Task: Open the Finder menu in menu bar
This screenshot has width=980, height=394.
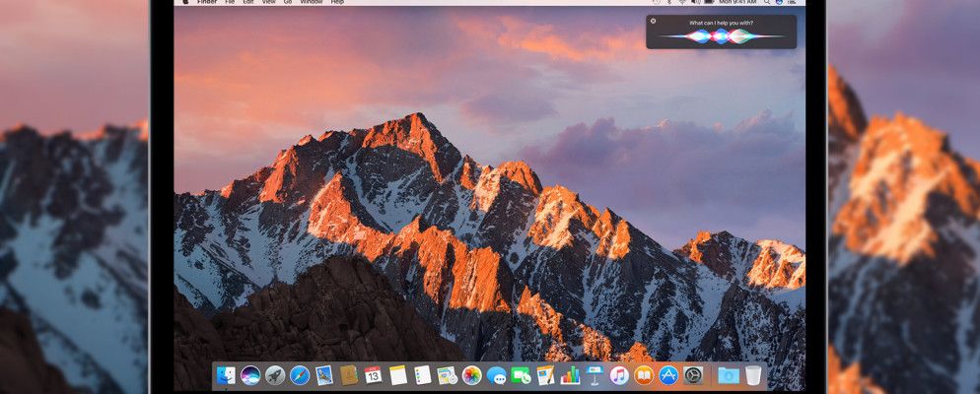Action: click(207, 3)
